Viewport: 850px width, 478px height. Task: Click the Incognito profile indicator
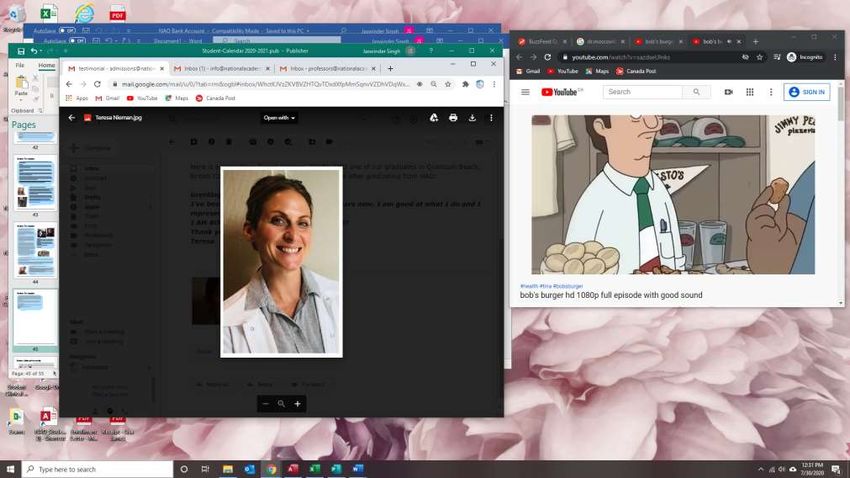tap(804, 57)
